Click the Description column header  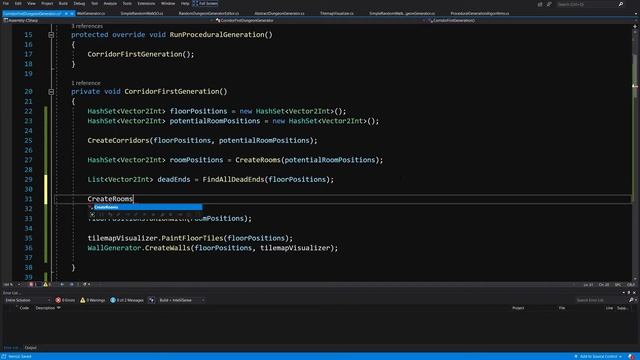[45, 308]
